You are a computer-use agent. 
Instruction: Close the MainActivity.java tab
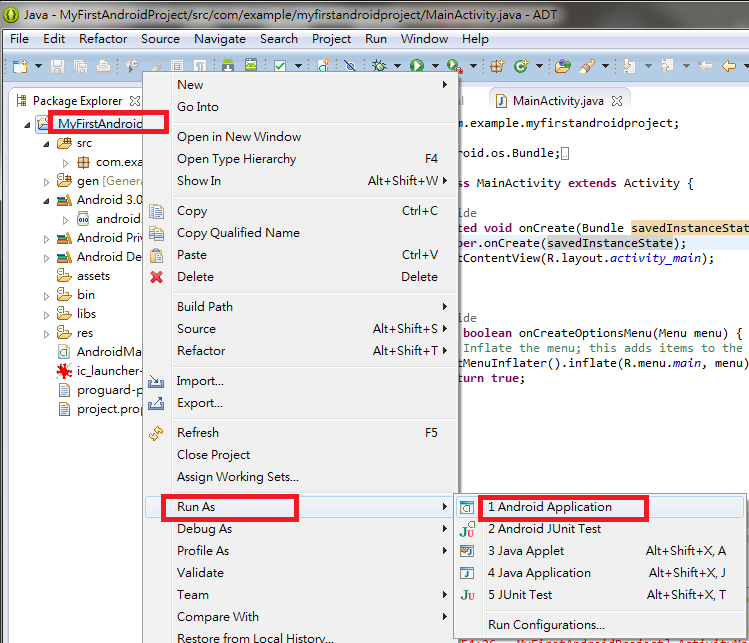(617, 101)
